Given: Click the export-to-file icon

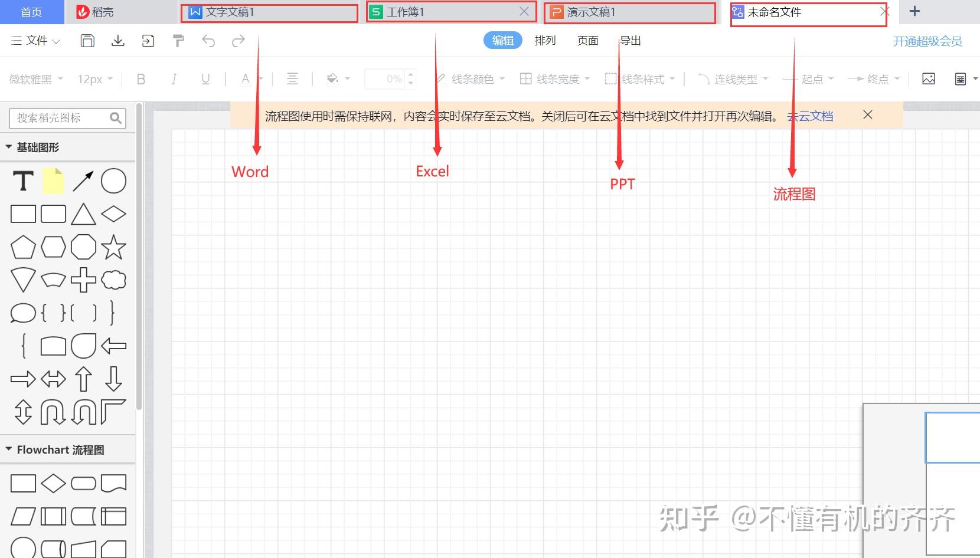Looking at the screenshot, I should pos(148,41).
